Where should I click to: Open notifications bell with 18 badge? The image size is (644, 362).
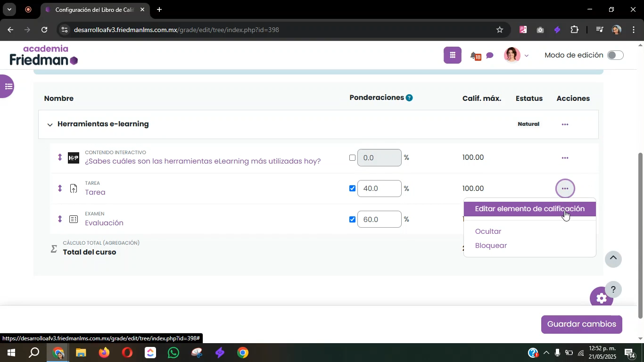pyautogui.click(x=475, y=56)
